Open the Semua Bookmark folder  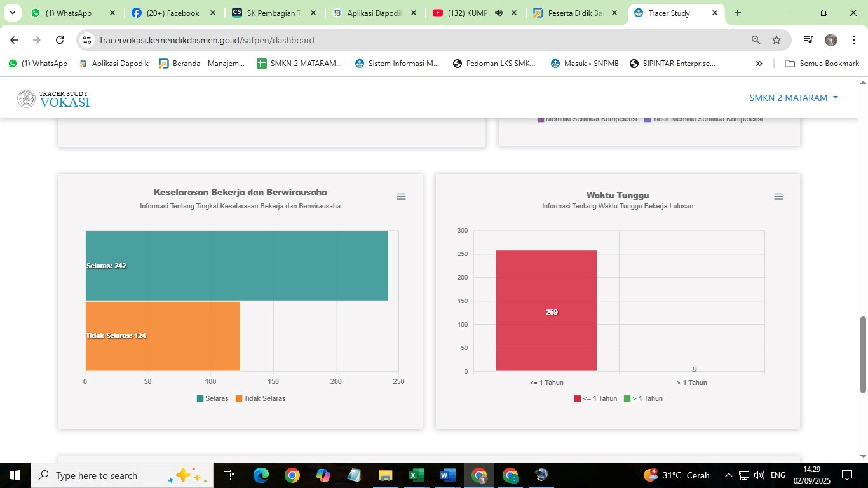click(x=822, y=64)
